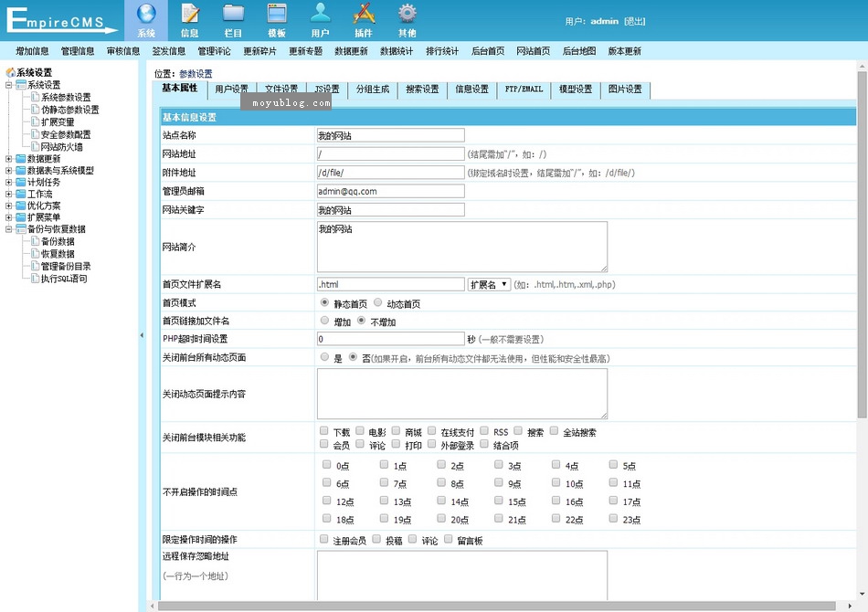Select 增加 for homepage link filename
Image resolution: width=868 pixels, height=612 pixels.
tap(324, 321)
